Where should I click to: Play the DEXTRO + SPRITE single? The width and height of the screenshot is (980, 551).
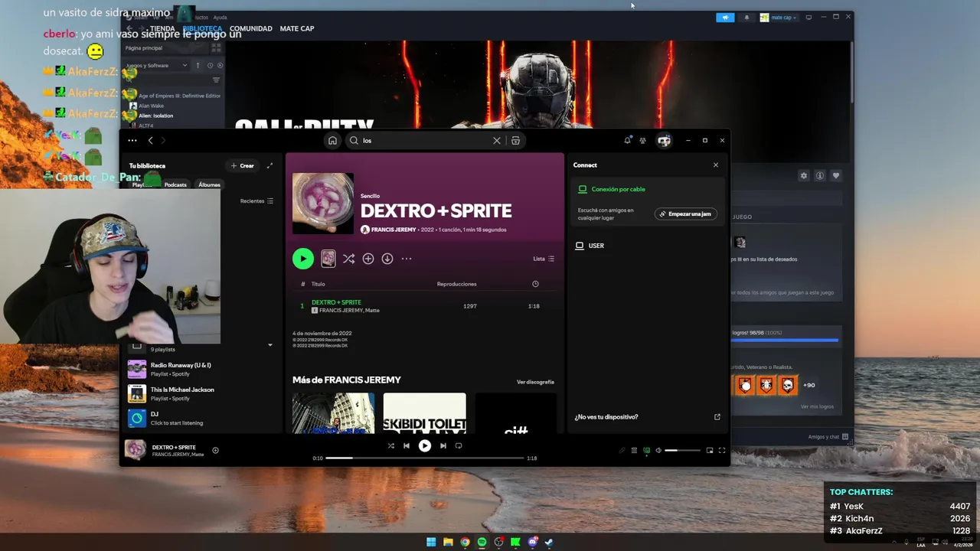pyautogui.click(x=303, y=259)
